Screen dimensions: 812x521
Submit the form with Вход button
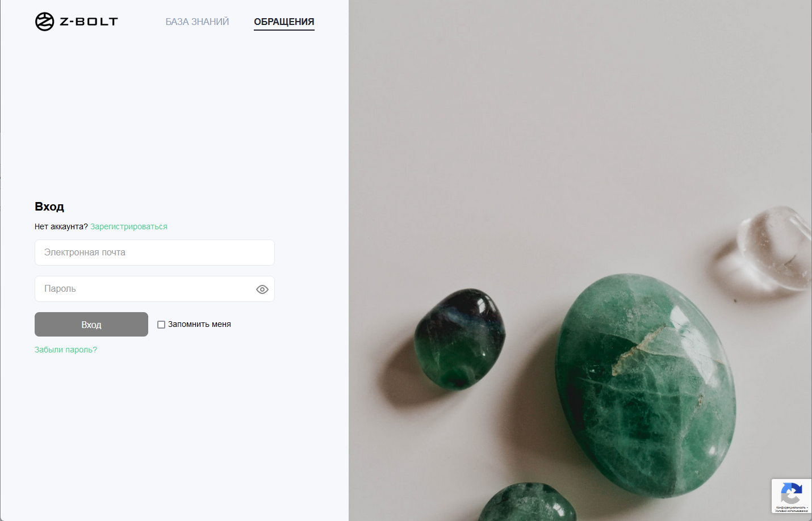pyautogui.click(x=91, y=325)
